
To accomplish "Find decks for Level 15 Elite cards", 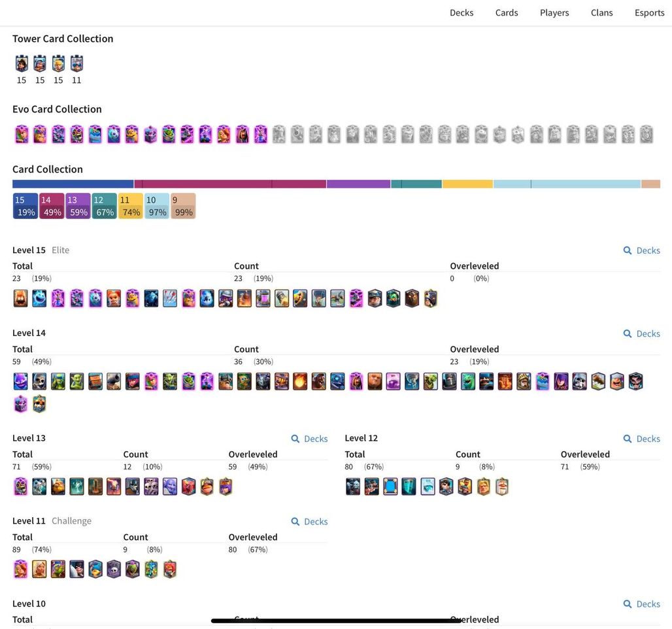I will pyautogui.click(x=641, y=250).
